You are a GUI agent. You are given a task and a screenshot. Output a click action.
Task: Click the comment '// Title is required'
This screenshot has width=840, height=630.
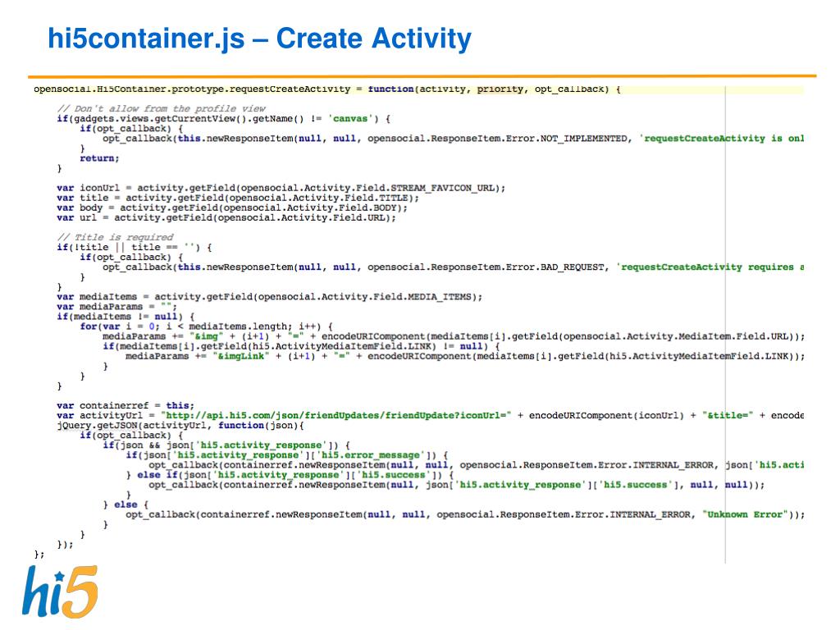[x=115, y=237]
